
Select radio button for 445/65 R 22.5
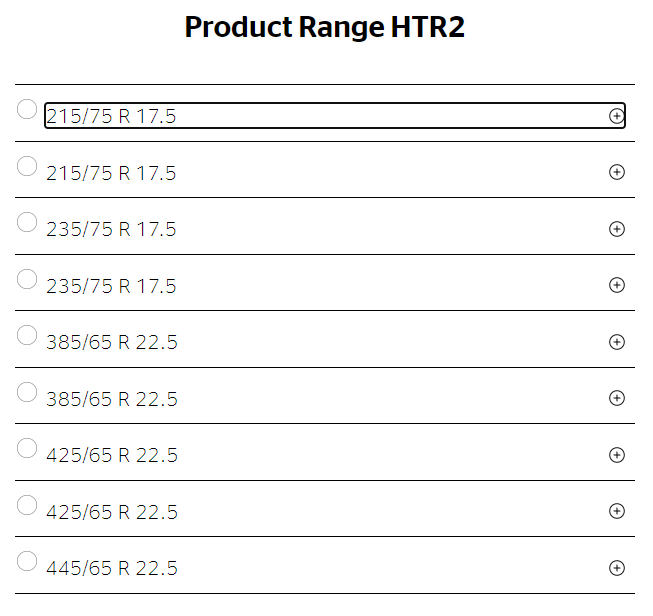tap(27, 561)
